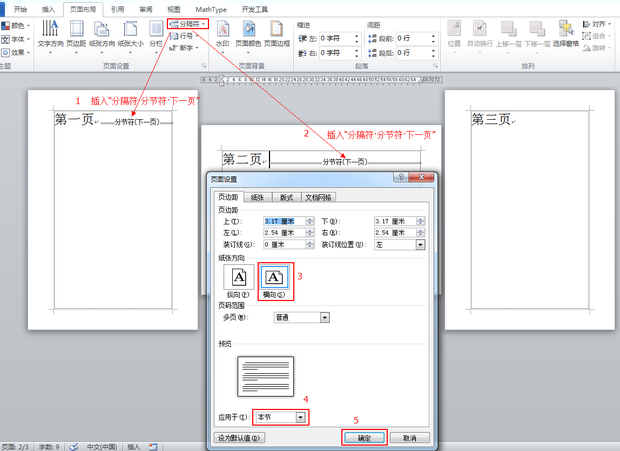Click the Page Color (页面颜色) icon
Screen dimensions: 620x451
248,35
